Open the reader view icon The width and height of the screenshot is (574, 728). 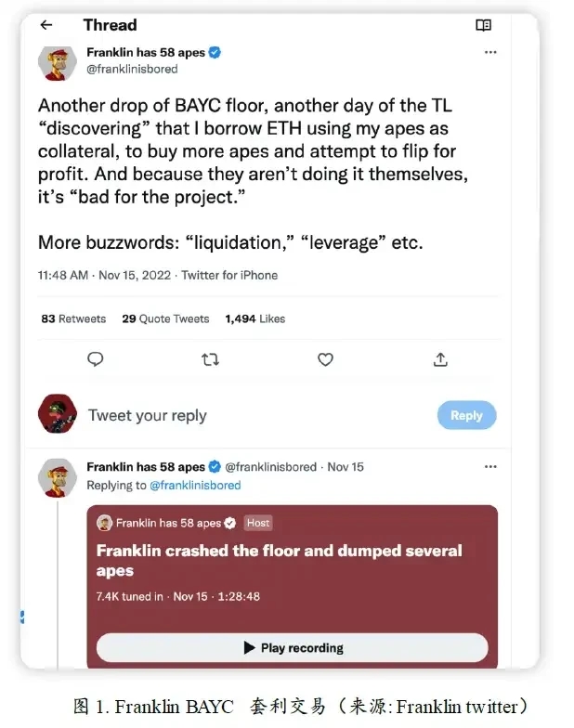tap(483, 25)
